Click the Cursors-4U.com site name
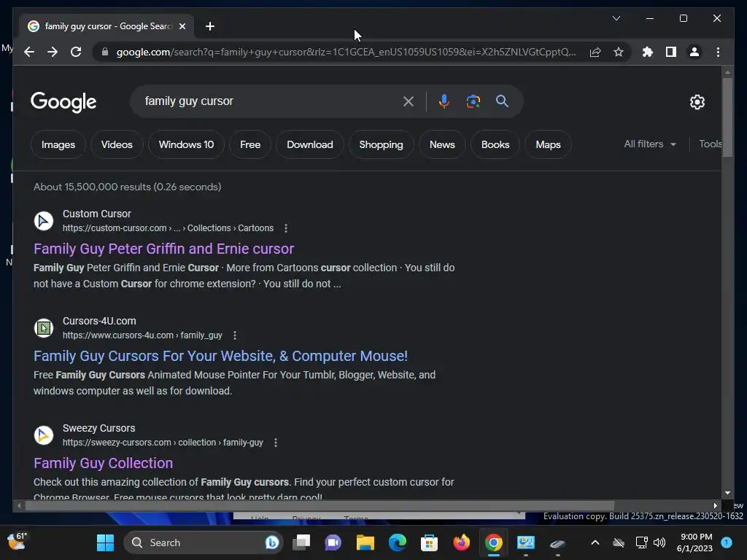The height and width of the screenshot is (560, 747). click(x=99, y=321)
